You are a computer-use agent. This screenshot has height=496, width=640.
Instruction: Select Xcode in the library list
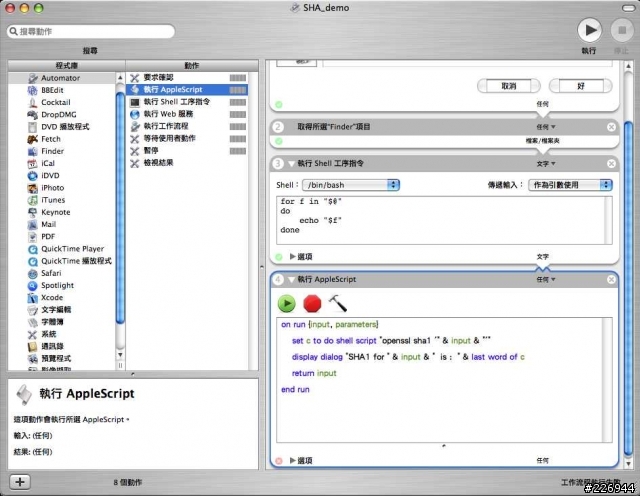click(x=62, y=298)
